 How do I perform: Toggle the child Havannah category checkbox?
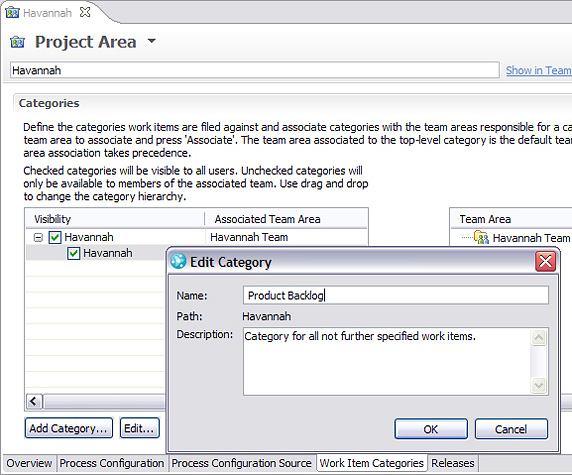click(x=73, y=253)
